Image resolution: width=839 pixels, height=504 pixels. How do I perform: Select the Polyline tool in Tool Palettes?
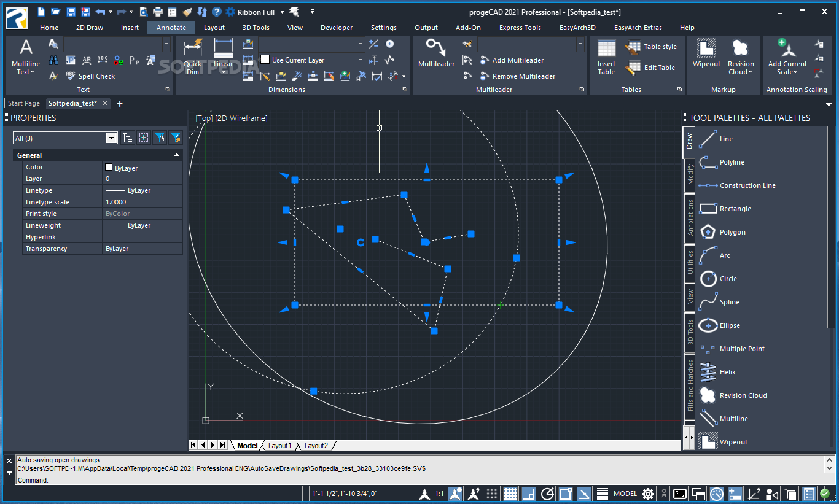(732, 162)
